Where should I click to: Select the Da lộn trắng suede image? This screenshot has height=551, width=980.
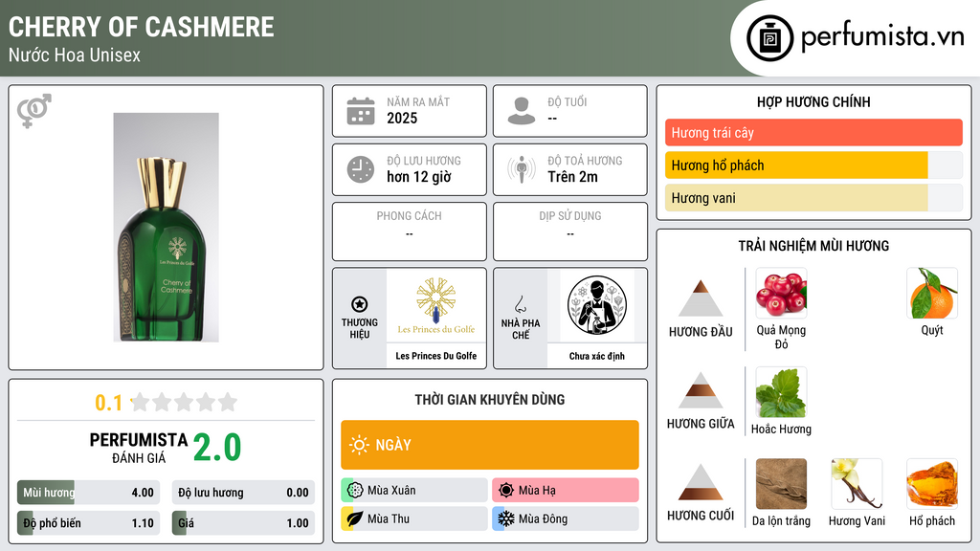781,484
